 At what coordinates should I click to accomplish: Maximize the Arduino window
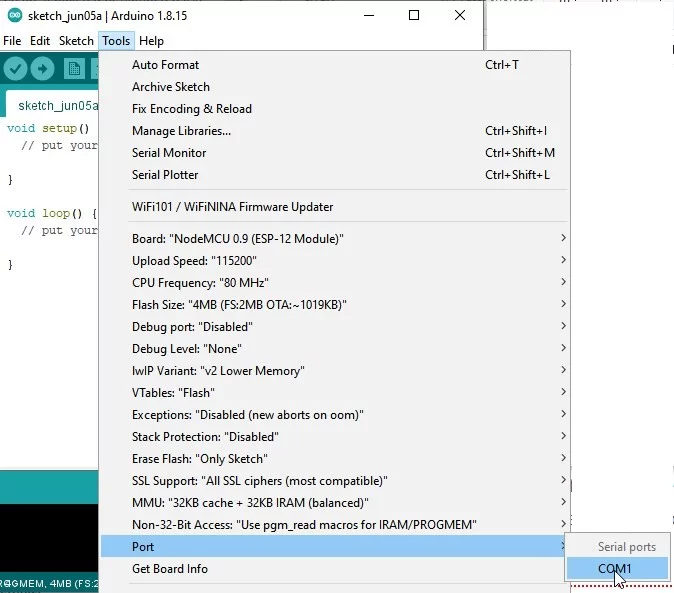pyautogui.click(x=414, y=15)
